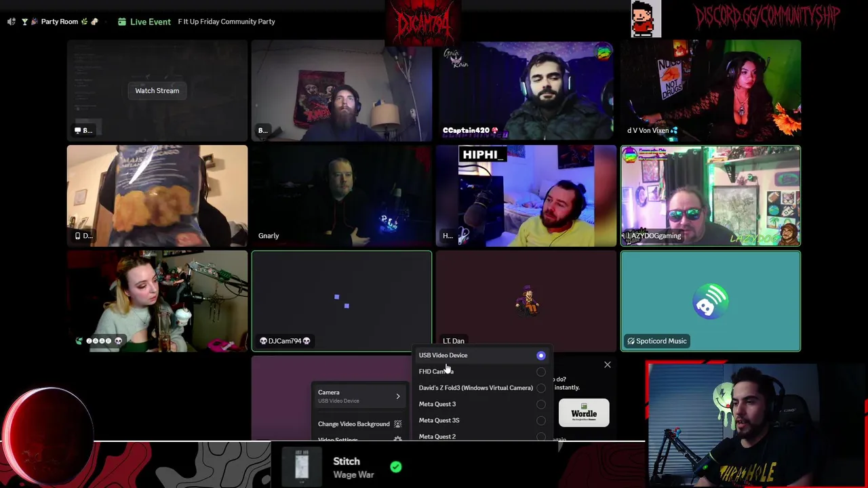This screenshot has height=488, width=868.
Task: Click the LAZYDOGgaming name label
Action: coord(654,236)
